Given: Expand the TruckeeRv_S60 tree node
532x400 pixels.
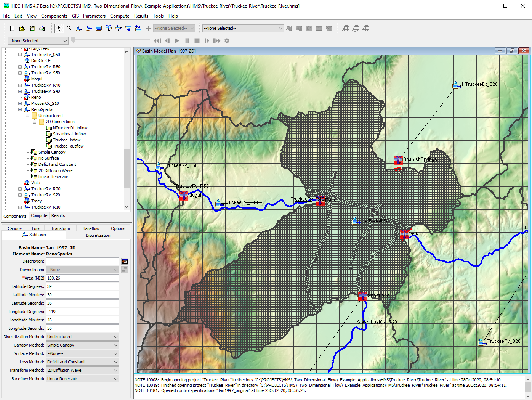Looking at the screenshot, I should point(20,55).
